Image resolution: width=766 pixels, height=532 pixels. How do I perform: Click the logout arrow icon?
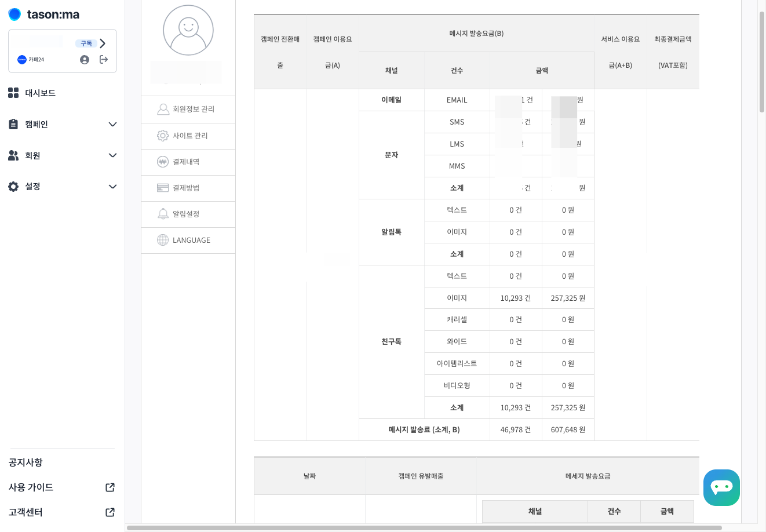coord(104,59)
